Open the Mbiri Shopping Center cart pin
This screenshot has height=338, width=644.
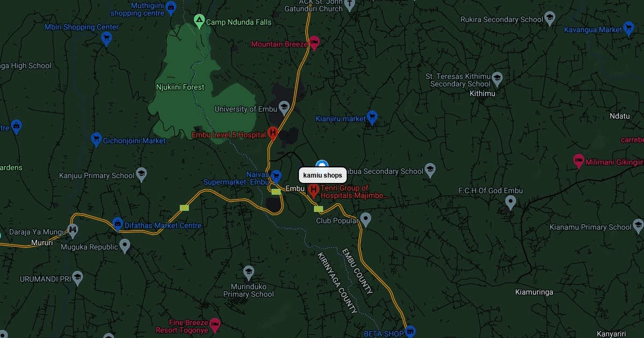[x=106, y=39]
